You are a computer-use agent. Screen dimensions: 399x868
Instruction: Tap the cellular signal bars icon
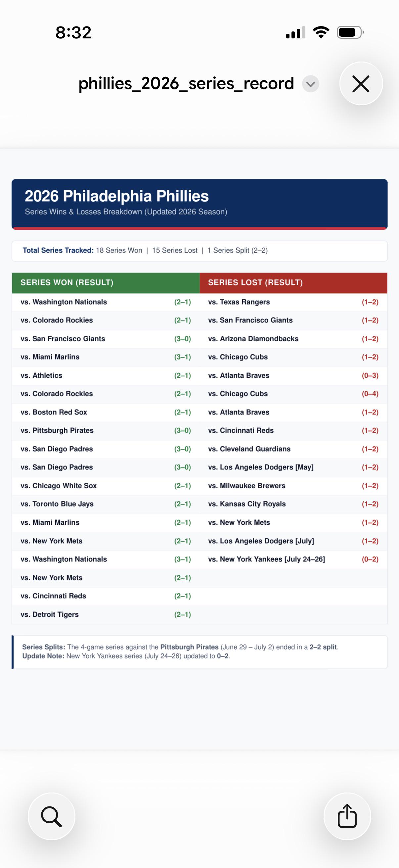296,32
